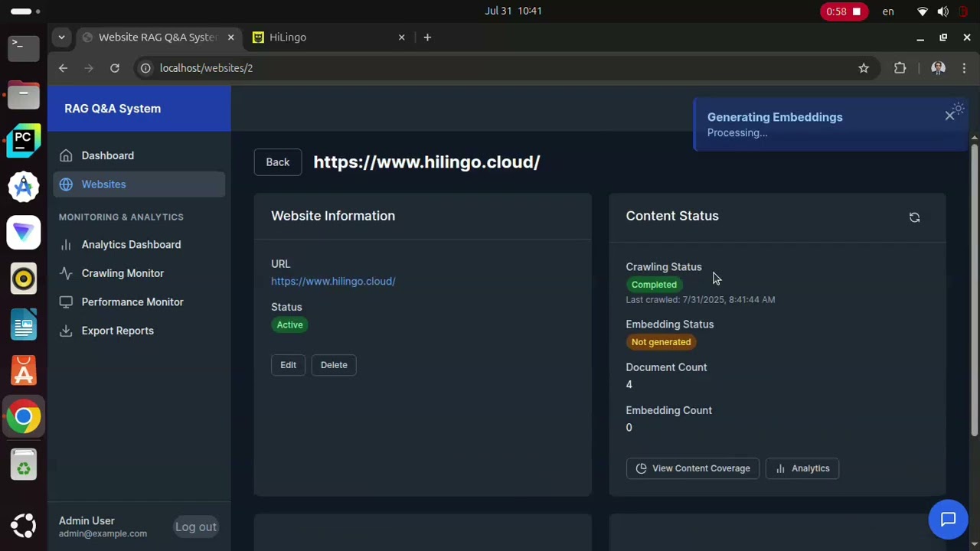Open a new browser tab
980x551 pixels.
427,37
